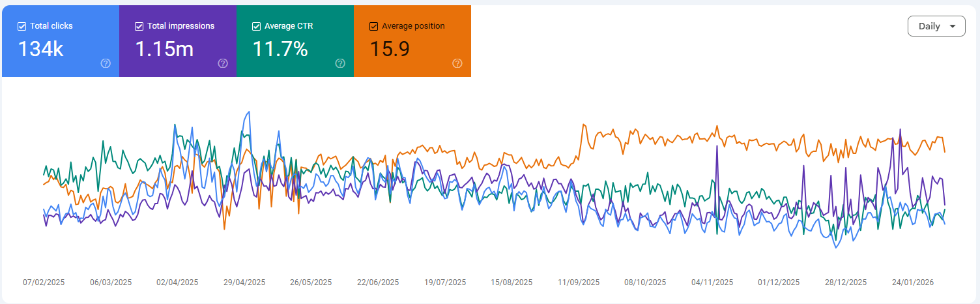Click the 22/06/2025 axis date

point(378,282)
